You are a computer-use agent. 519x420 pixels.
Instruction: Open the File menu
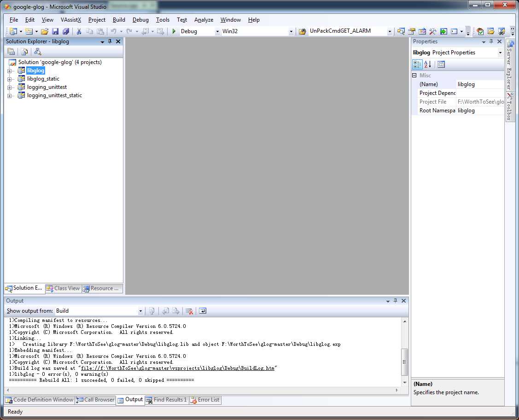14,20
